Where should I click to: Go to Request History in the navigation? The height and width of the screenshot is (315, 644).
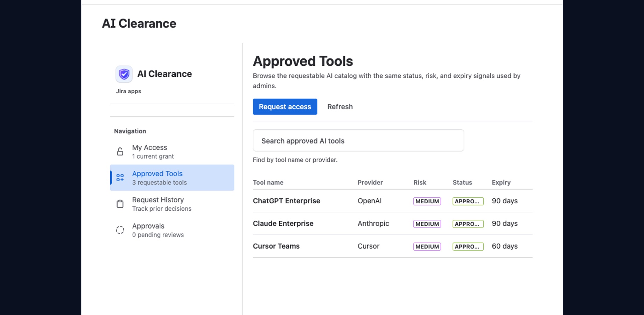pos(172,204)
